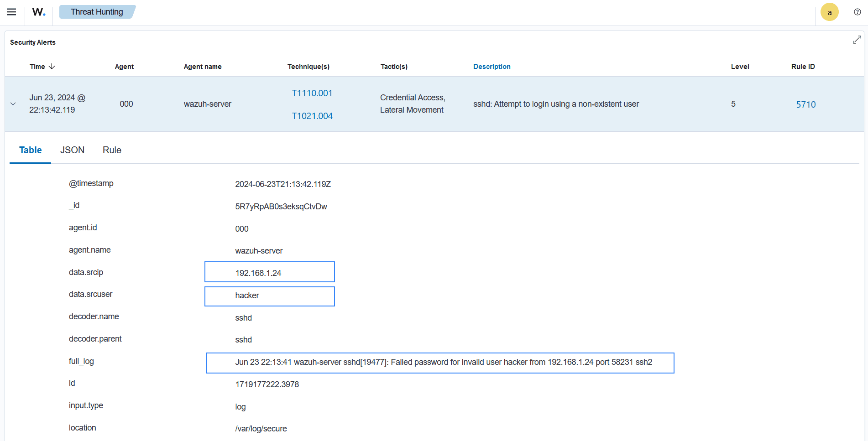868x441 pixels.
Task: Open technique T1110.001 link
Action: point(312,93)
